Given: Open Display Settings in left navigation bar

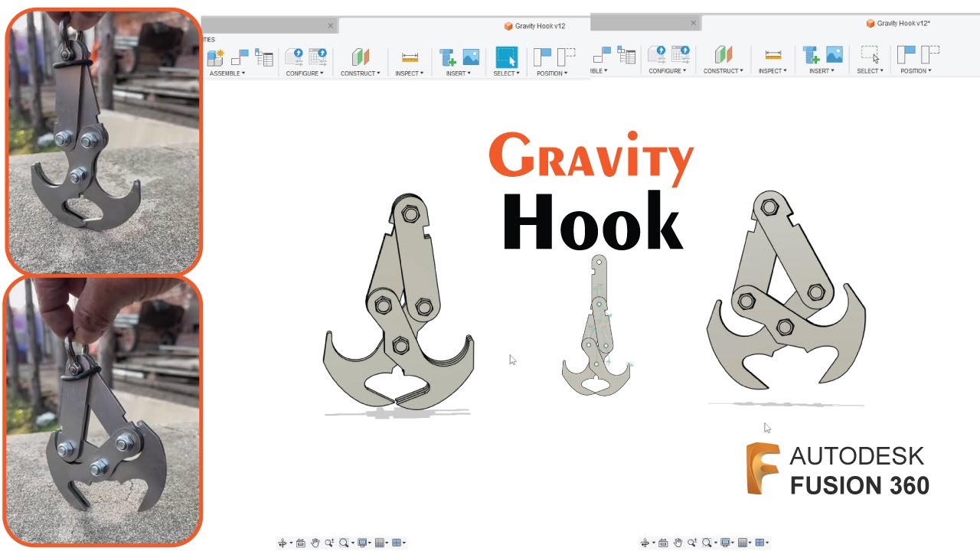Looking at the screenshot, I should (x=362, y=543).
